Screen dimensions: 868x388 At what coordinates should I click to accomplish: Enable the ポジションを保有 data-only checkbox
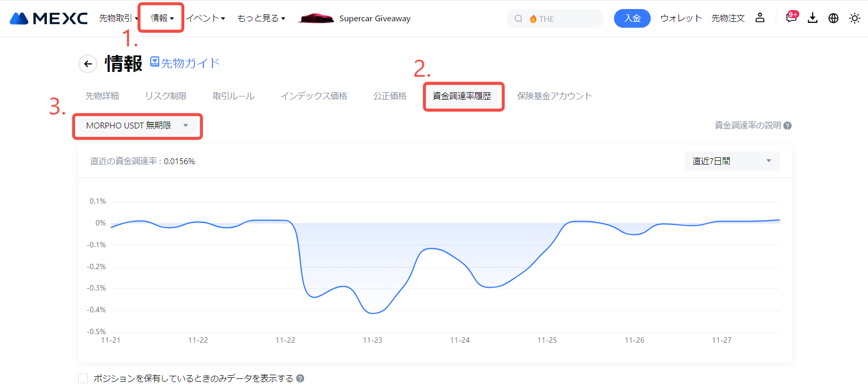pyautogui.click(x=83, y=378)
